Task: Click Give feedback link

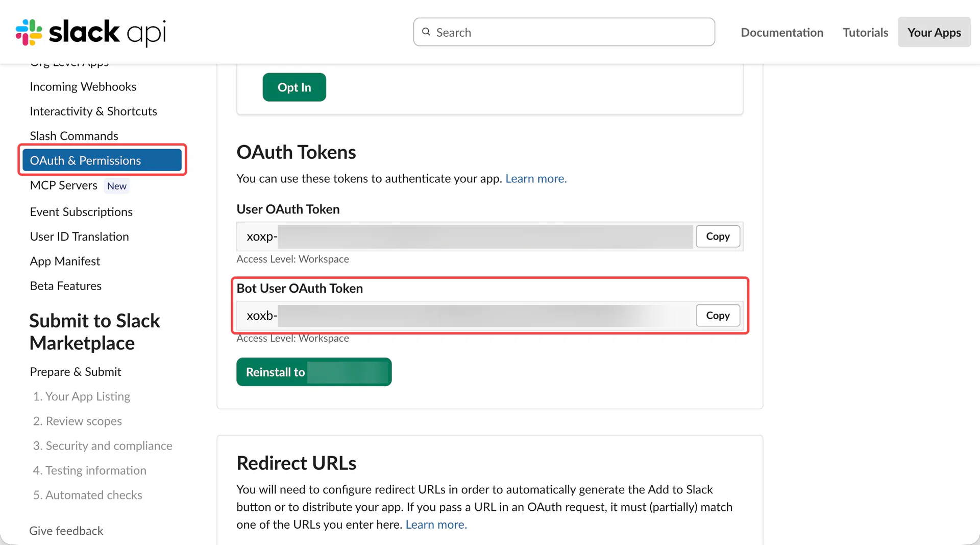Action: click(66, 531)
